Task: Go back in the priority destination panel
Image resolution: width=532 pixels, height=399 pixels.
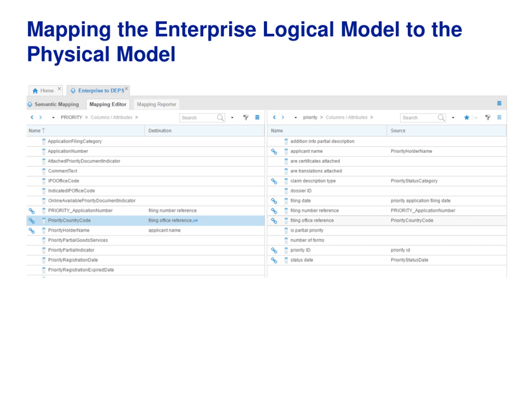Action: coord(274,117)
